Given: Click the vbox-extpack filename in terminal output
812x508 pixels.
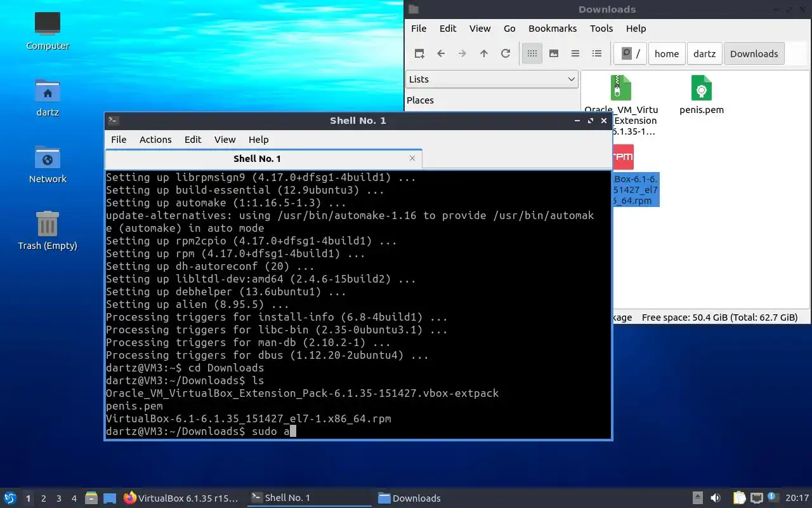Looking at the screenshot, I should click(302, 394).
